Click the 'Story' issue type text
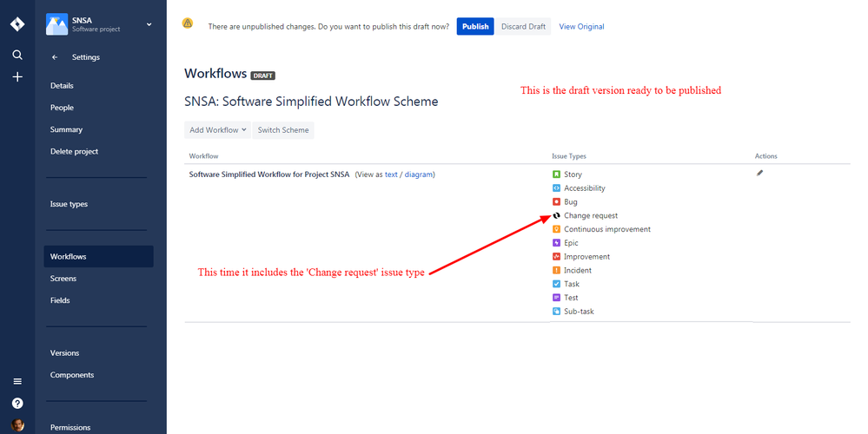The height and width of the screenshot is (434, 868). [x=573, y=174]
